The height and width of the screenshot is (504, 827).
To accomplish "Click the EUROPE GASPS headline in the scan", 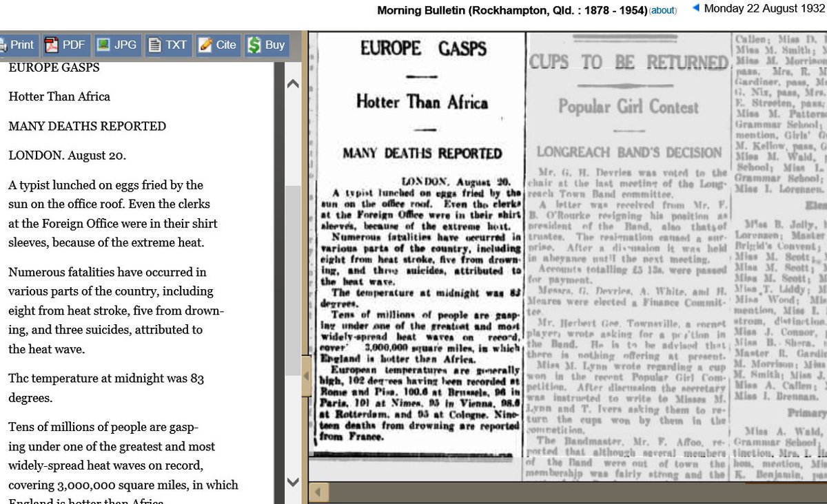I will click(x=423, y=49).
